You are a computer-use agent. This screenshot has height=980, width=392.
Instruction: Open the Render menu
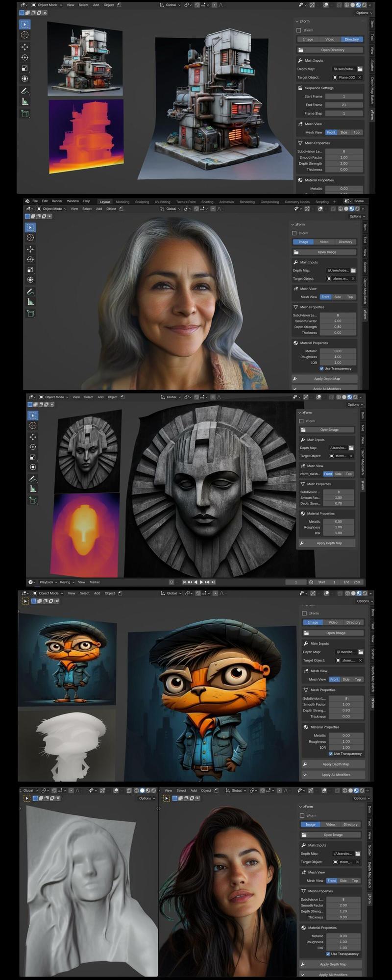pos(57,201)
